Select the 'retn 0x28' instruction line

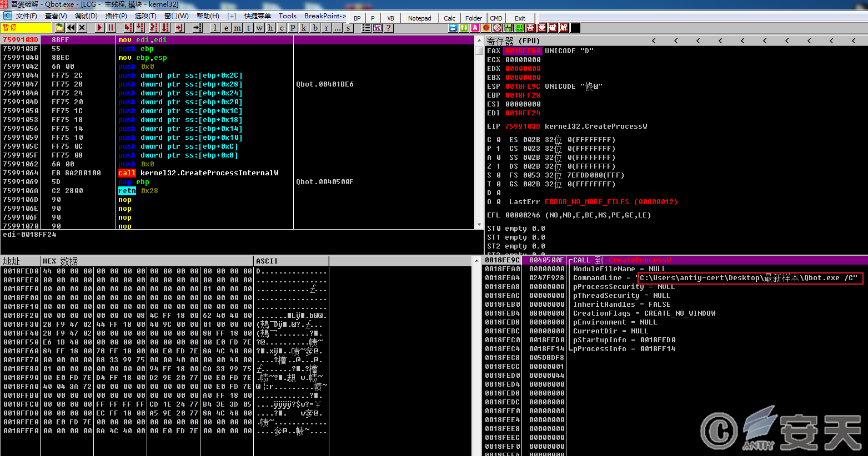coord(238,191)
